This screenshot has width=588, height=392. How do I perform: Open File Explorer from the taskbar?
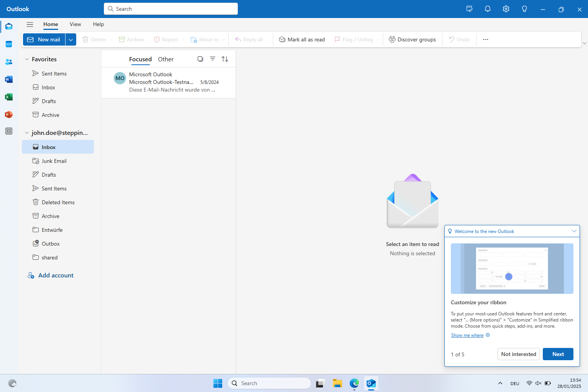tap(337, 383)
